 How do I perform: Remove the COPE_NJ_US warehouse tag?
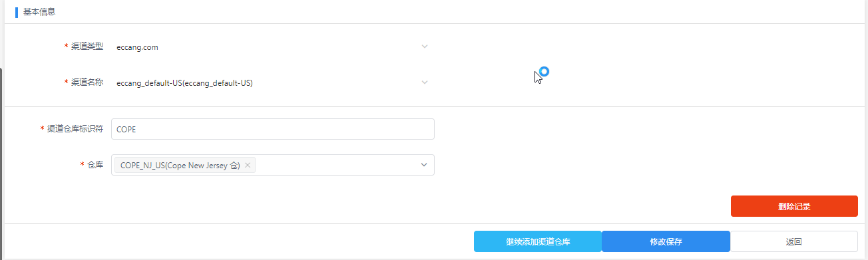click(x=248, y=166)
